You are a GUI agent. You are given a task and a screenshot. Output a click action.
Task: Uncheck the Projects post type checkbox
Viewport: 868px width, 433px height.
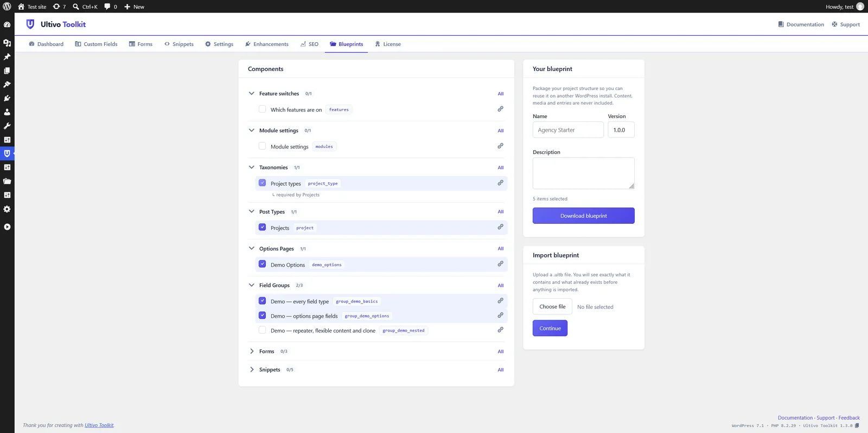pyautogui.click(x=263, y=227)
